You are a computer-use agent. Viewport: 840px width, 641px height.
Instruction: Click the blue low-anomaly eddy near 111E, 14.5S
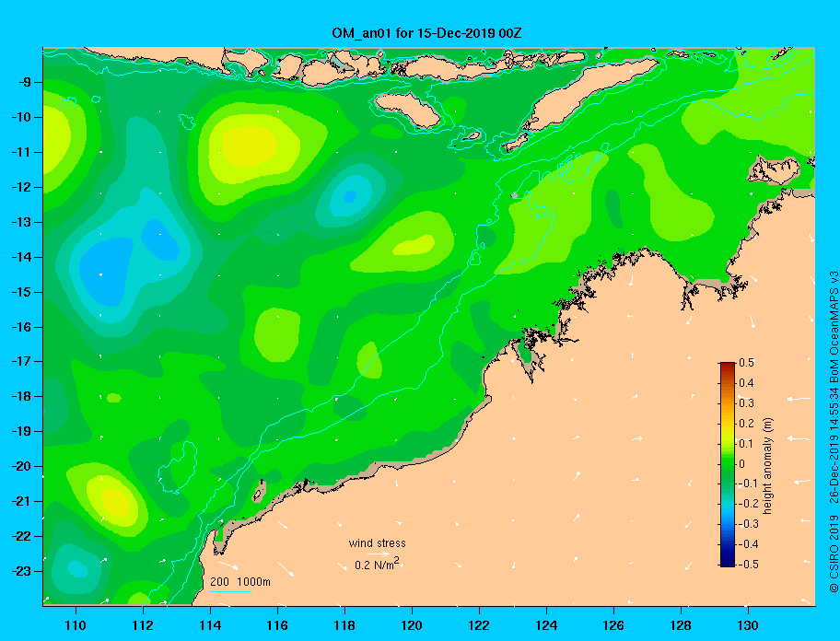(x=106, y=272)
